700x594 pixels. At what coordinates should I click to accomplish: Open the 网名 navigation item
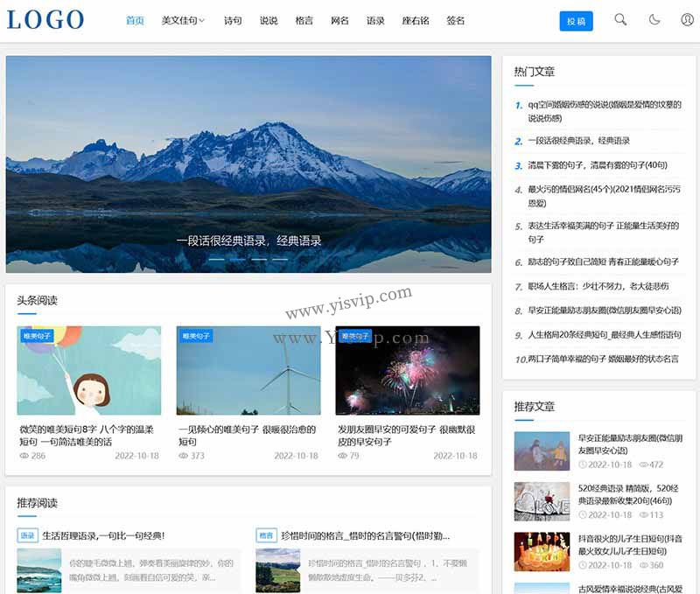pyautogui.click(x=339, y=19)
